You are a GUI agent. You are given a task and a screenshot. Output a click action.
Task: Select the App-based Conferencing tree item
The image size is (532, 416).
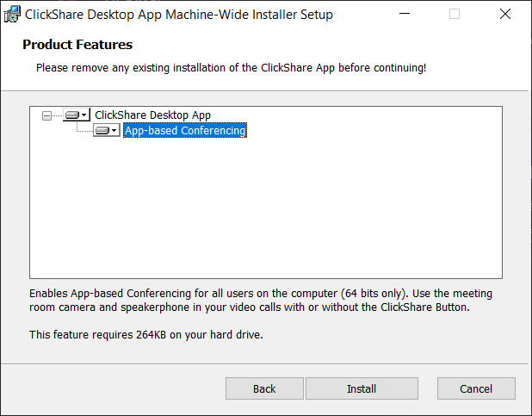click(x=185, y=130)
